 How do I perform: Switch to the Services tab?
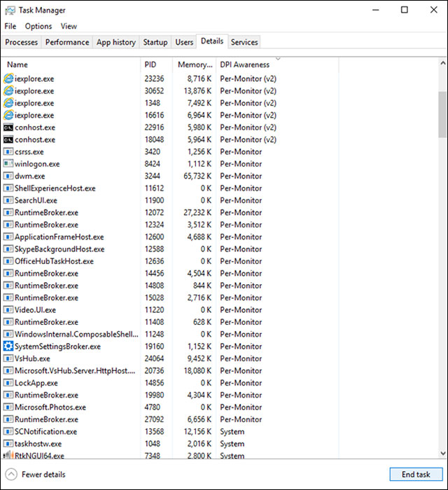click(x=244, y=42)
